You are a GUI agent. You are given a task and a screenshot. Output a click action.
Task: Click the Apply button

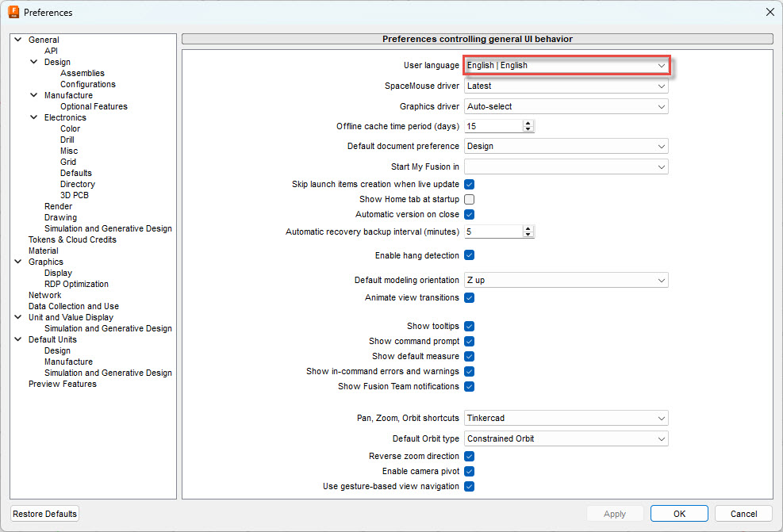coord(615,514)
